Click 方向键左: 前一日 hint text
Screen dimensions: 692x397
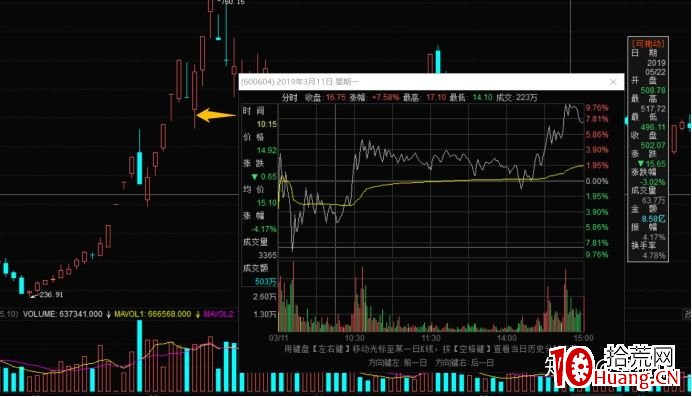[x=398, y=363]
